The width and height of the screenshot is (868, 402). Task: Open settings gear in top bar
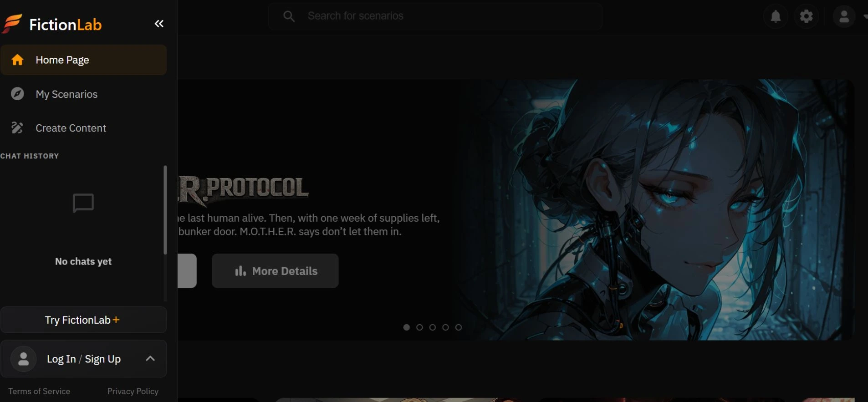[807, 16]
